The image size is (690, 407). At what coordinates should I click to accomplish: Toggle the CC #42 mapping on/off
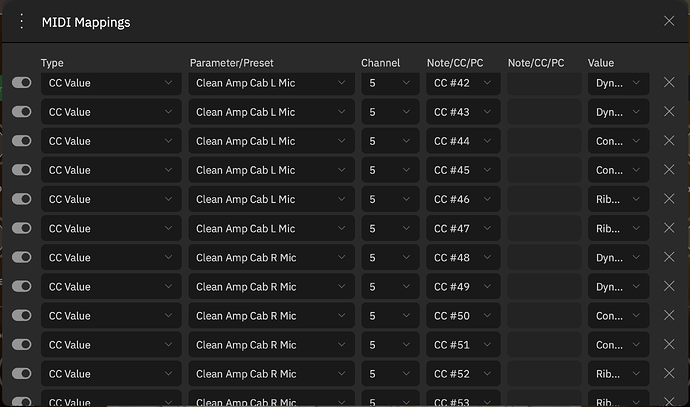point(22,82)
